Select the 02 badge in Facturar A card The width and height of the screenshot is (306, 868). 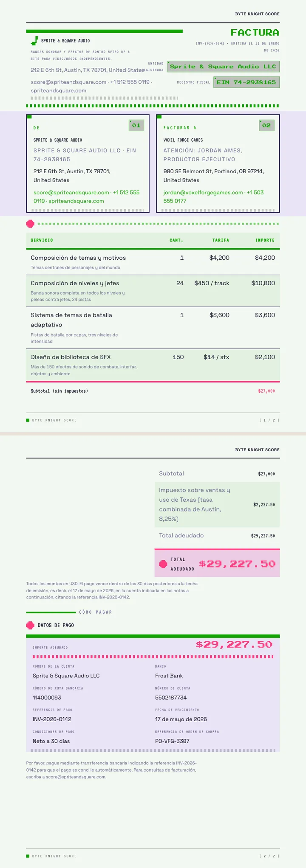[266, 125]
